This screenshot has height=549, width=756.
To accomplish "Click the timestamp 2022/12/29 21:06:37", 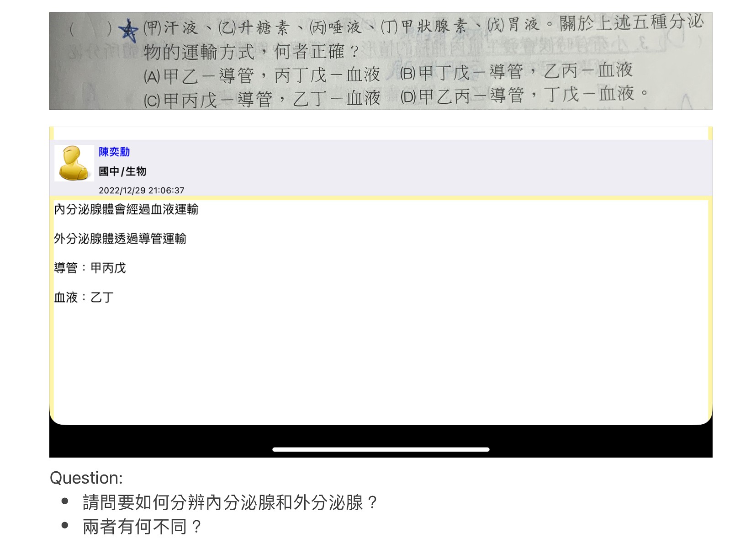I will pyautogui.click(x=142, y=190).
